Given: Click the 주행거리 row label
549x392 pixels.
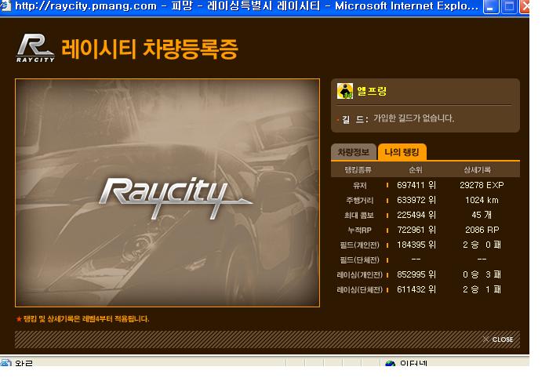Looking at the screenshot, I should tap(359, 201).
